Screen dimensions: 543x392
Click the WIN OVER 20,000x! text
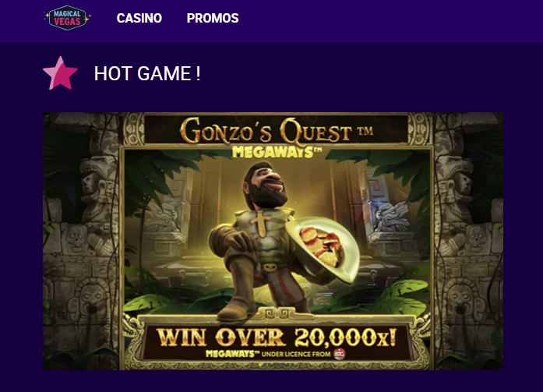pyautogui.click(x=277, y=337)
